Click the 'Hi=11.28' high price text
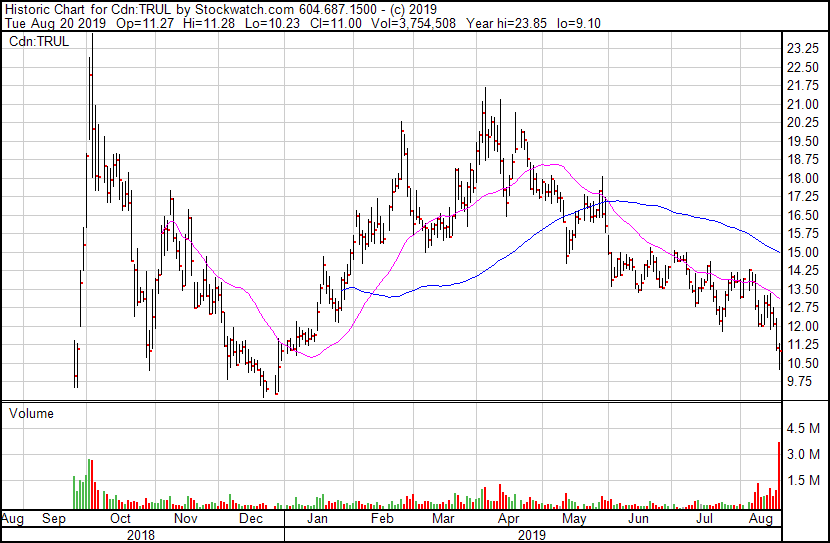830x543 pixels. (209, 24)
